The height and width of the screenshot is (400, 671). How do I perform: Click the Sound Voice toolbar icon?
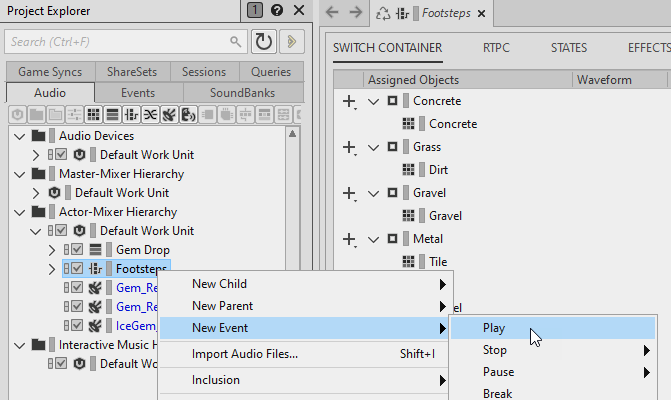coord(187,114)
